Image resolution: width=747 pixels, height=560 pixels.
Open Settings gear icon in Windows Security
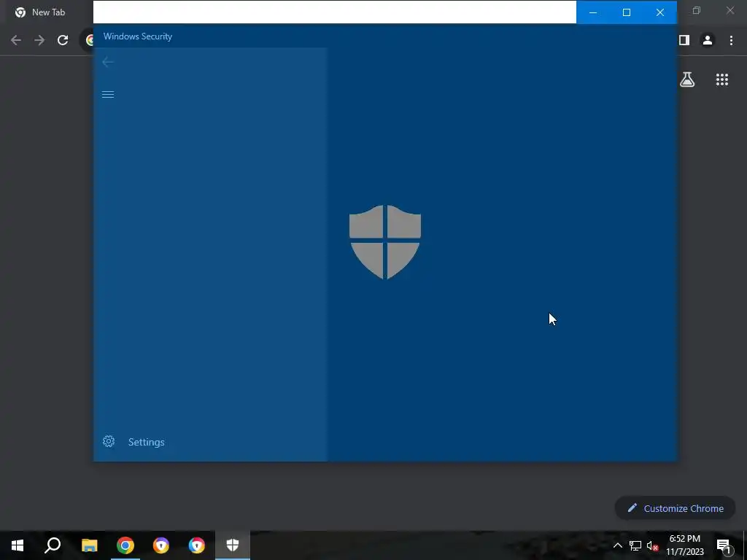click(x=109, y=441)
